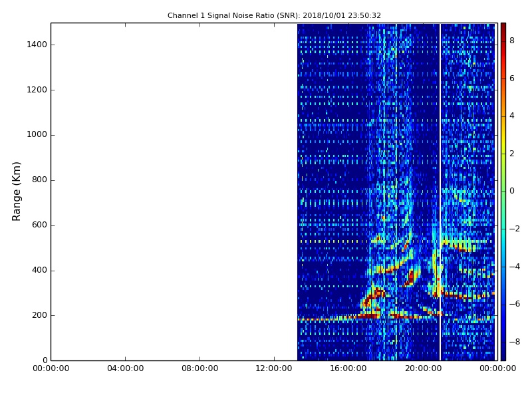
Task: Click the 16:00:00 time axis label
Action: click(348, 368)
